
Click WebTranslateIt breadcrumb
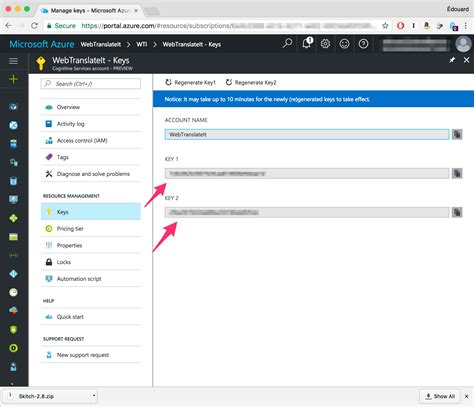[101, 44]
